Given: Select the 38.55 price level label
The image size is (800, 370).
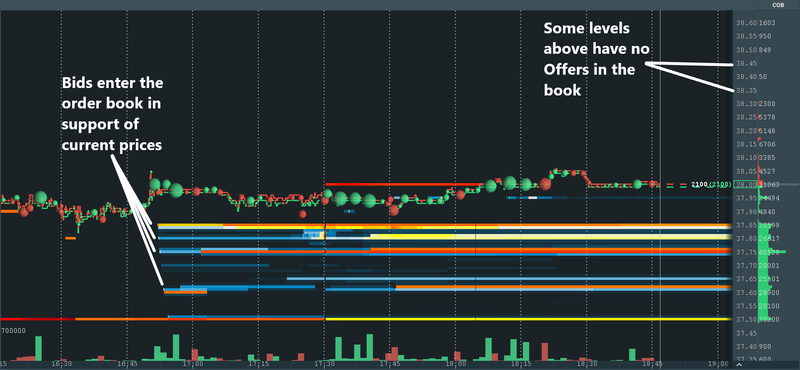Looking at the screenshot, I should coord(746,37).
